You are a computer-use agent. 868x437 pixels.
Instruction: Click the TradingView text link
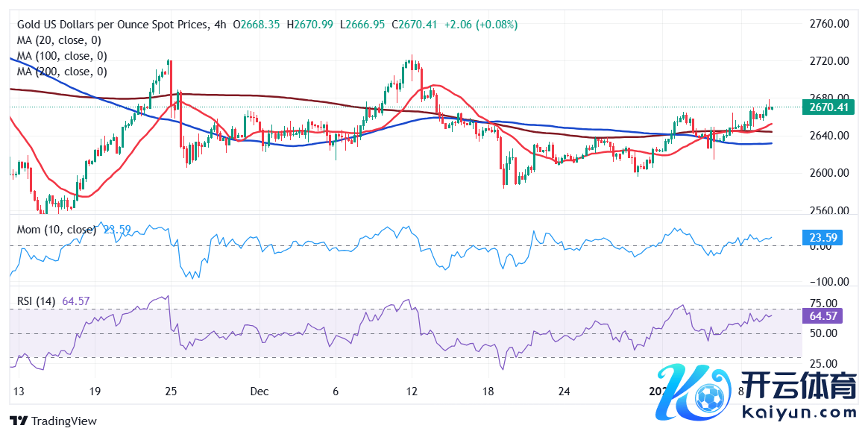point(63,421)
